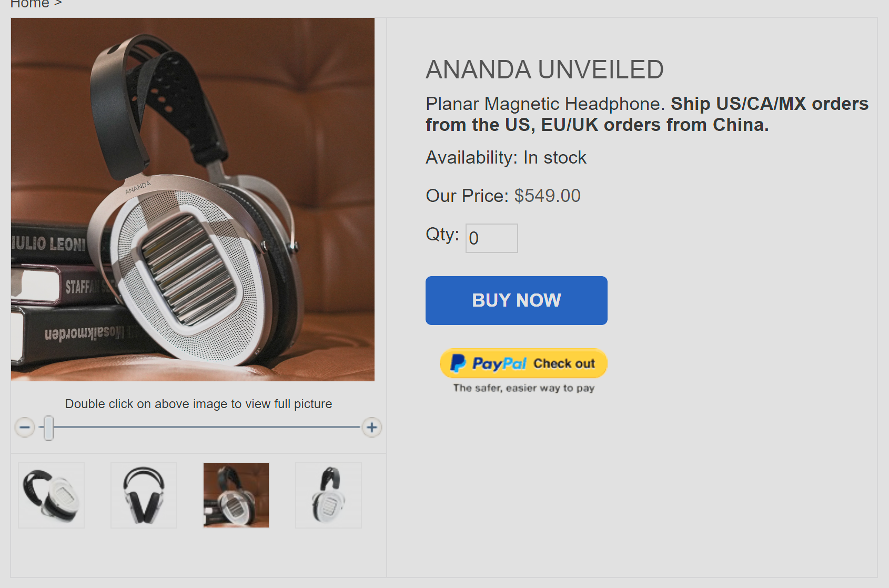Select the Qty input field
The image size is (889, 588).
(x=491, y=238)
